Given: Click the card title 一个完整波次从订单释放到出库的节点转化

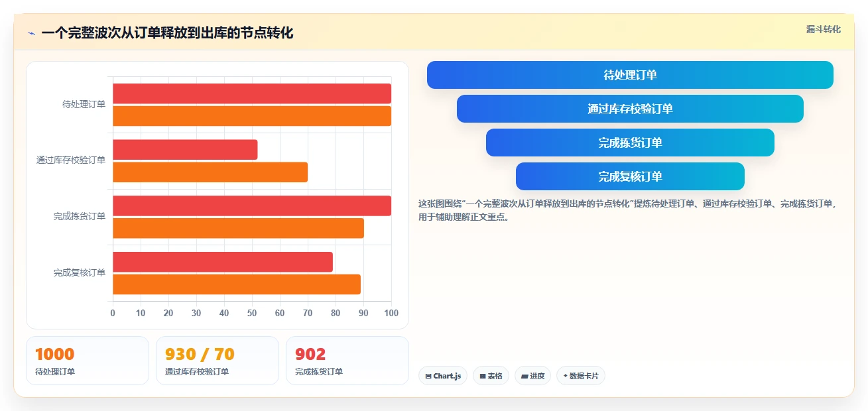Looking at the screenshot, I should pyautogui.click(x=167, y=33).
